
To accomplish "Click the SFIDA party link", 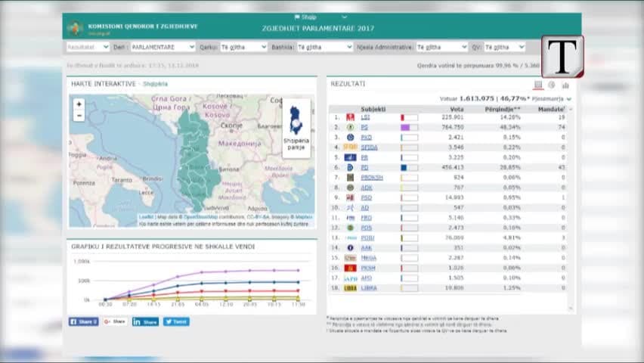I will point(369,147).
